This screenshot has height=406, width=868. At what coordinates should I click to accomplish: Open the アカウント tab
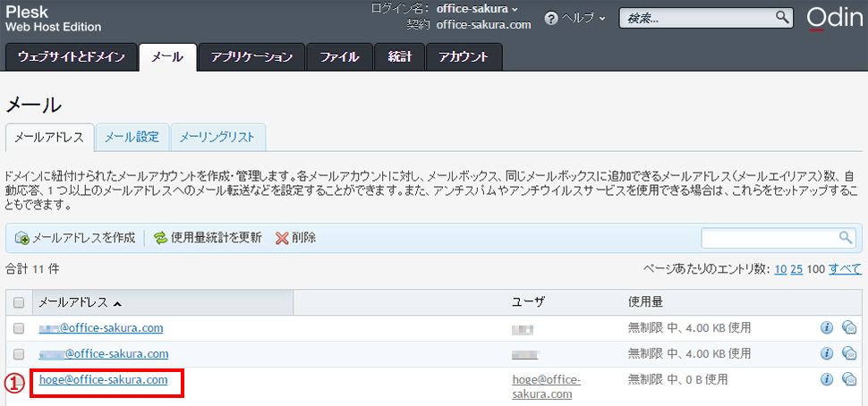click(x=464, y=57)
